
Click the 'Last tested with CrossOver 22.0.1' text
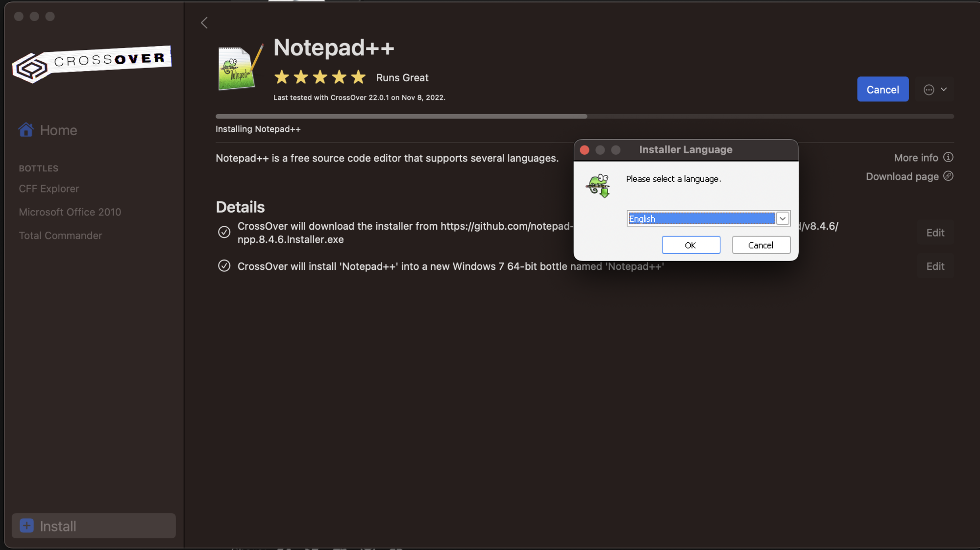click(x=359, y=98)
